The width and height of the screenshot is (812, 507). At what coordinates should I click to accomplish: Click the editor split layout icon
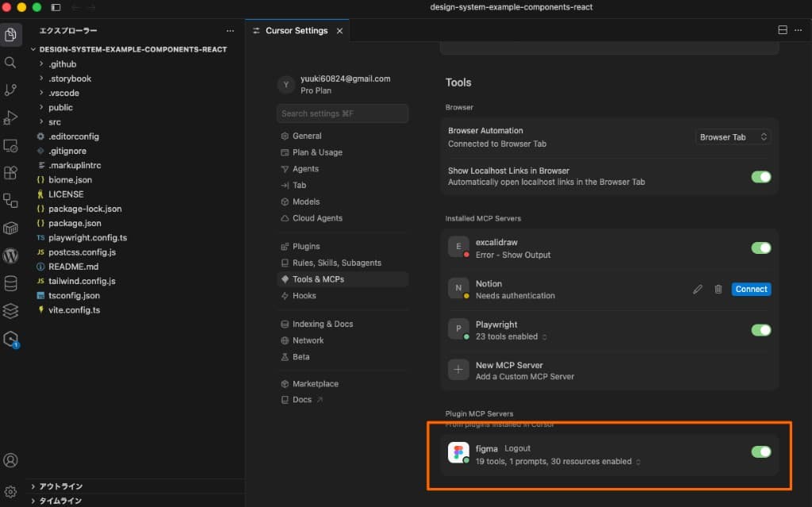click(783, 30)
